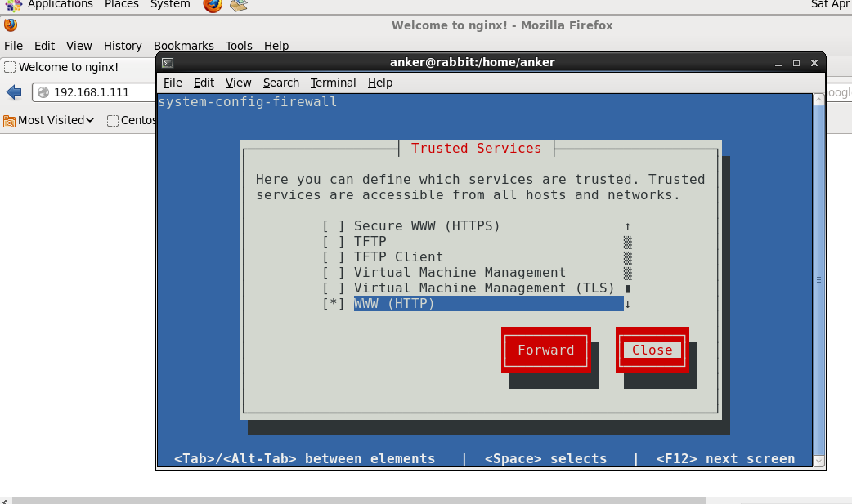This screenshot has height=504, width=852.
Task: Click the date clock in top panel
Action: tap(832, 4)
